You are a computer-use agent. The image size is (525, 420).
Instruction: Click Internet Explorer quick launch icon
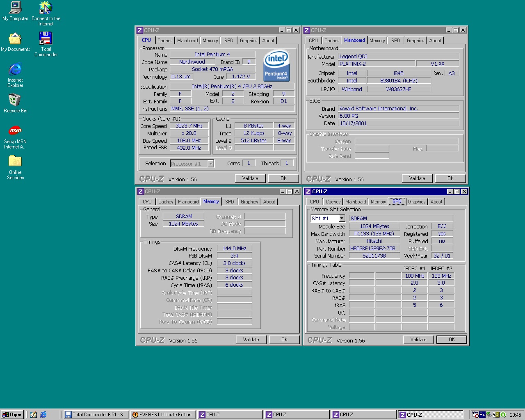click(x=43, y=415)
